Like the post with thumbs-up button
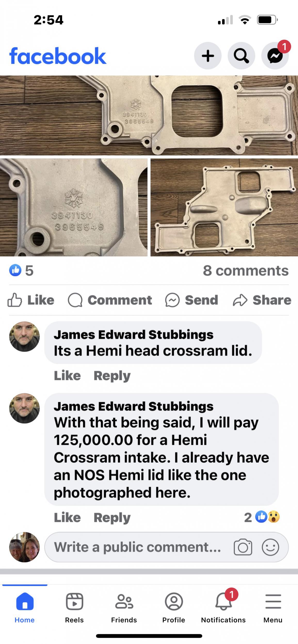 (x=31, y=300)
